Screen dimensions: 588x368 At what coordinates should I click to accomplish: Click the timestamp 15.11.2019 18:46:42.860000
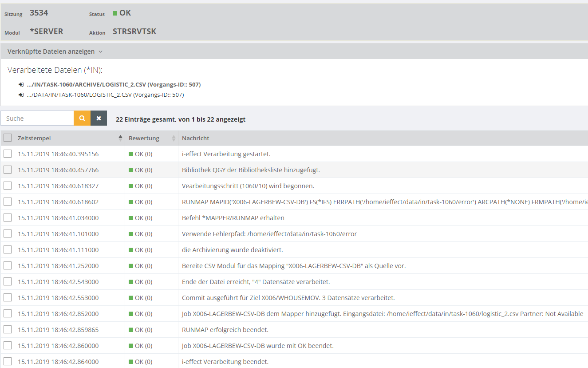[58, 346]
